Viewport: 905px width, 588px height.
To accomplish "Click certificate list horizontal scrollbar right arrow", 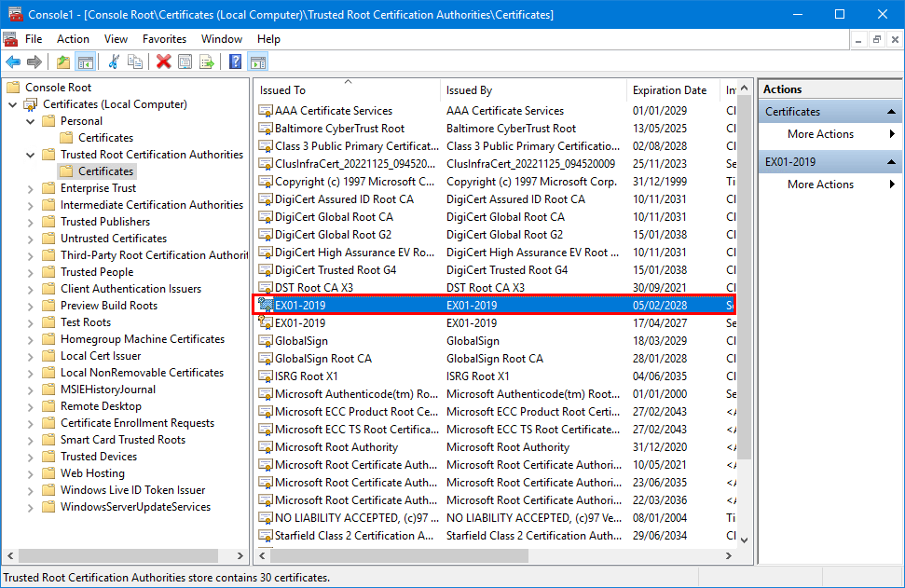I will coord(729,555).
